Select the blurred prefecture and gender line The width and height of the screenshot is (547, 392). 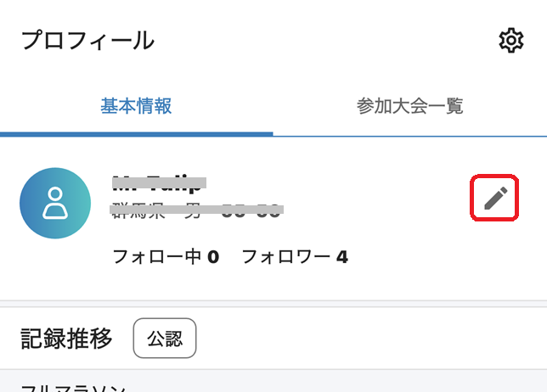pos(196,210)
